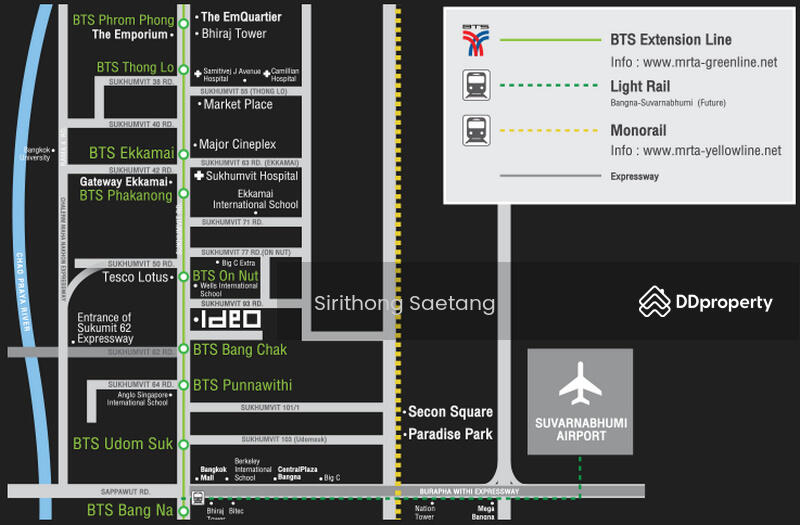Open the www.mrta-greenline.net info link
800x525 pixels.
pos(710,63)
